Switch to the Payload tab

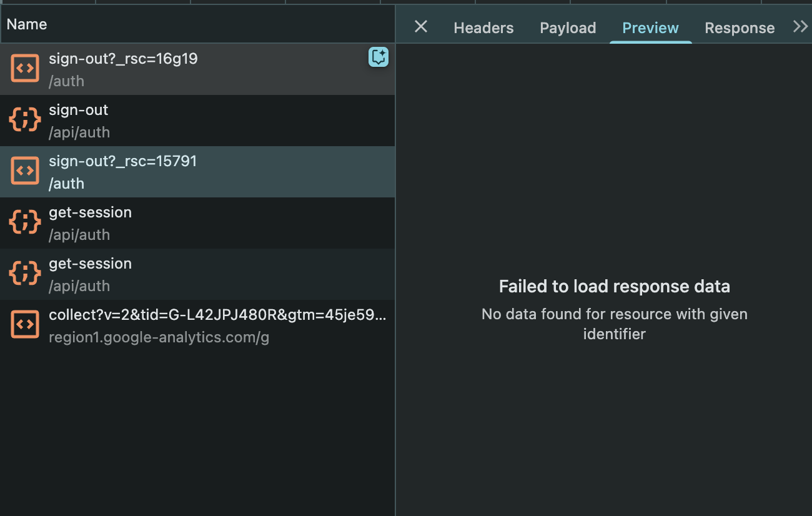point(568,28)
